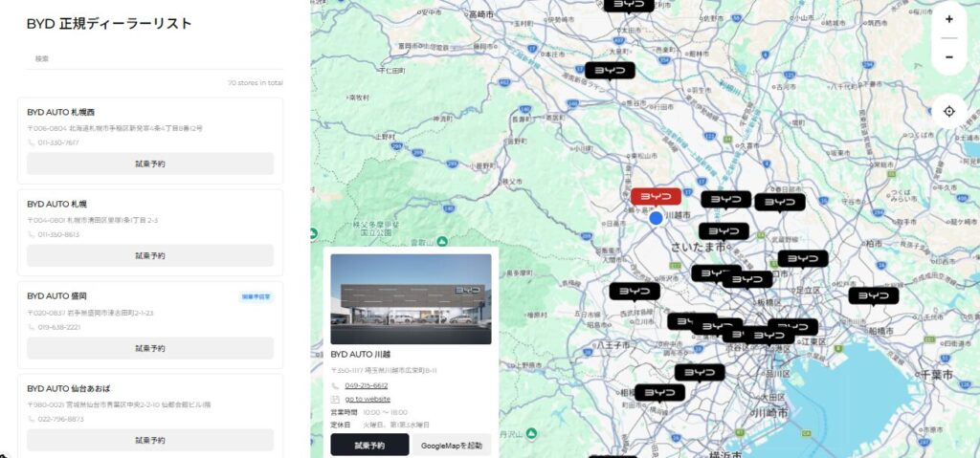Book test drive for BYD AUTO 仙台あおば

[x=150, y=440]
